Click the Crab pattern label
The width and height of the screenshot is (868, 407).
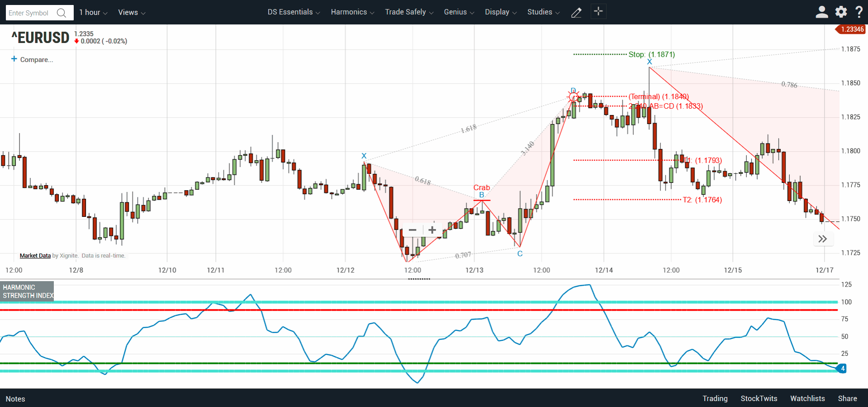(482, 187)
